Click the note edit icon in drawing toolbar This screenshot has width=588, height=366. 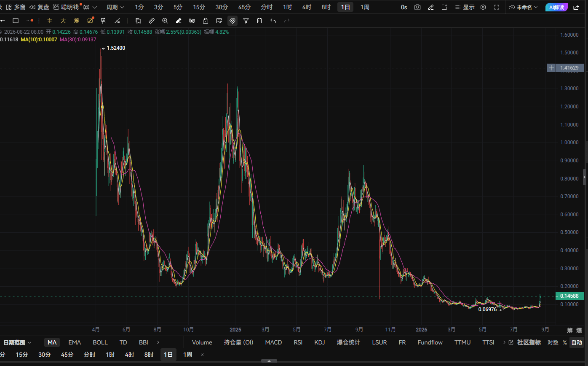(219, 21)
